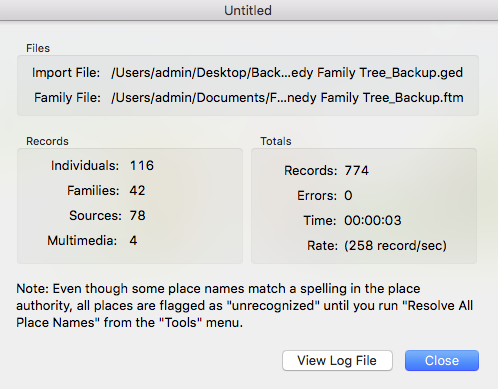The image size is (498, 389).
Task: Select the Import File path text
Action: click(x=287, y=73)
